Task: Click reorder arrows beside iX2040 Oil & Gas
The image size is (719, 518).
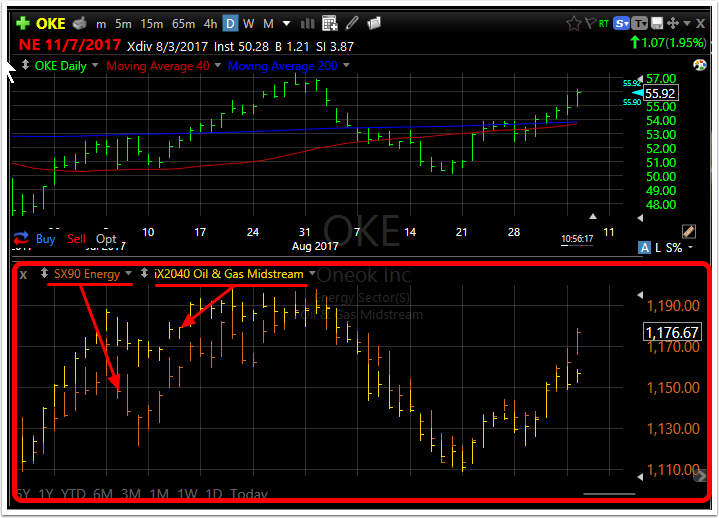Action: (x=144, y=273)
